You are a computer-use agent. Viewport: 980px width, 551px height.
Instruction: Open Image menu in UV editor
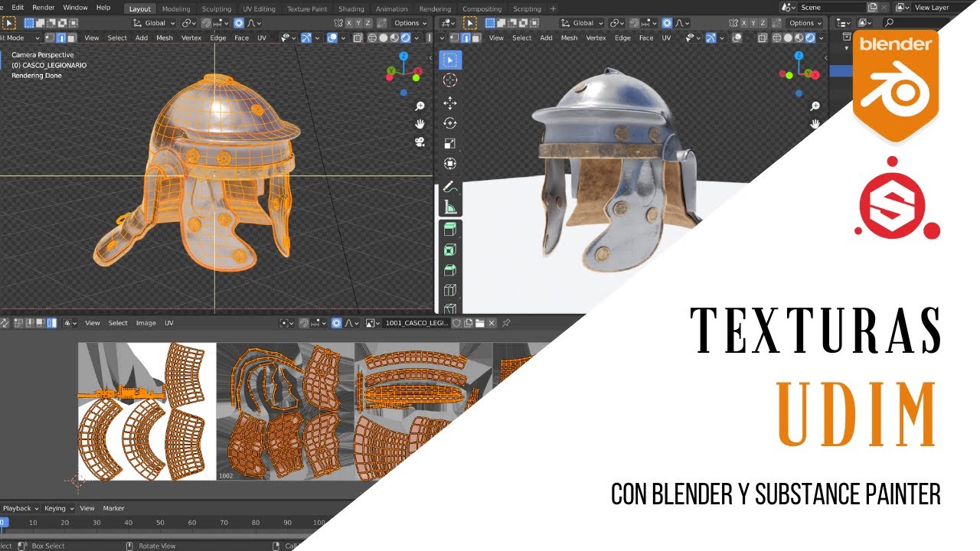145,323
